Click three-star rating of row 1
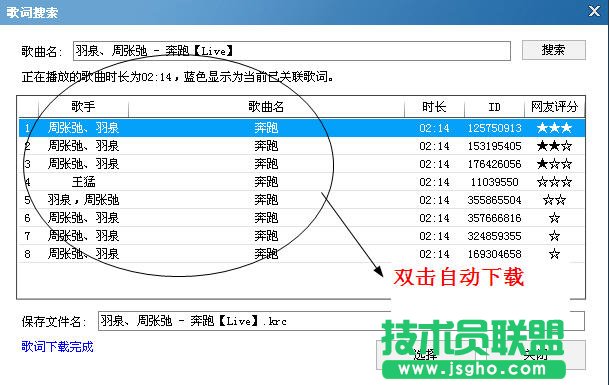The width and height of the screenshot is (609, 385). pyautogui.click(x=554, y=128)
